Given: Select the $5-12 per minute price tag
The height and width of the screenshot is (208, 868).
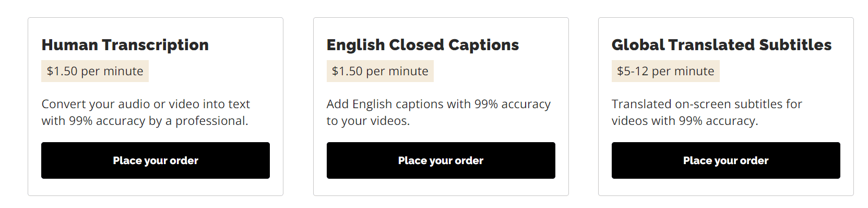Looking at the screenshot, I should (x=665, y=71).
